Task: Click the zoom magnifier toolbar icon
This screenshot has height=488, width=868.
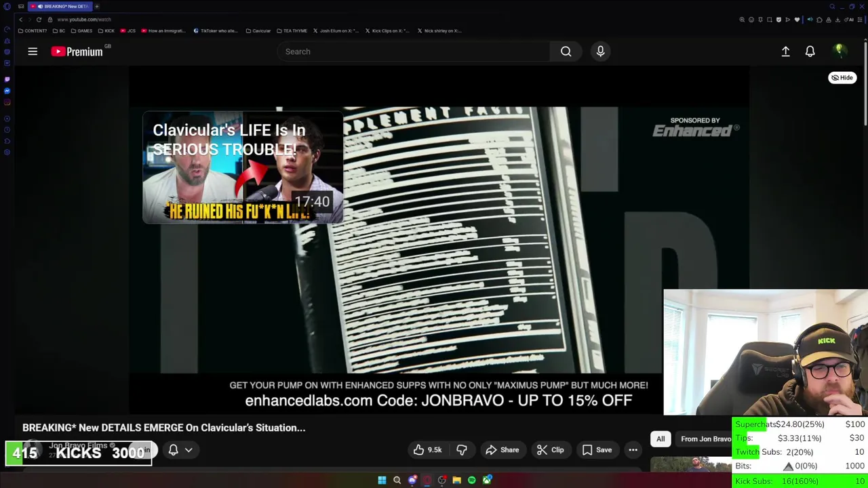Action: click(742, 20)
